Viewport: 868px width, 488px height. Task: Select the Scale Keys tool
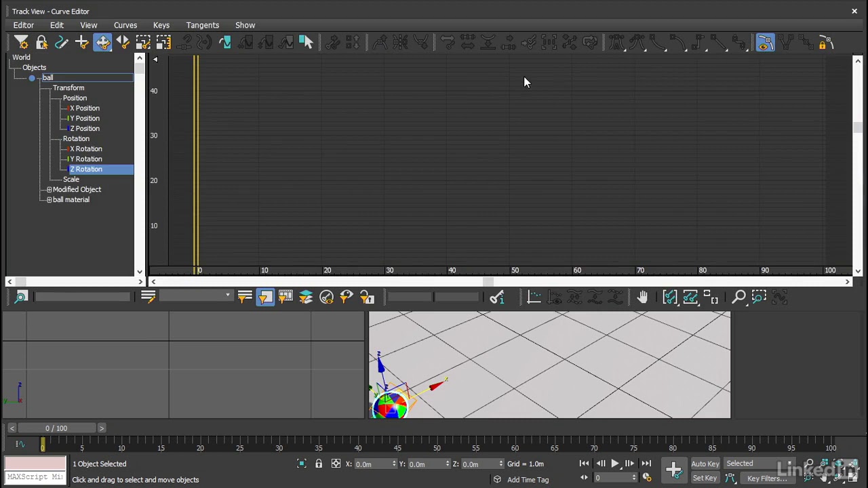(x=143, y=43)
